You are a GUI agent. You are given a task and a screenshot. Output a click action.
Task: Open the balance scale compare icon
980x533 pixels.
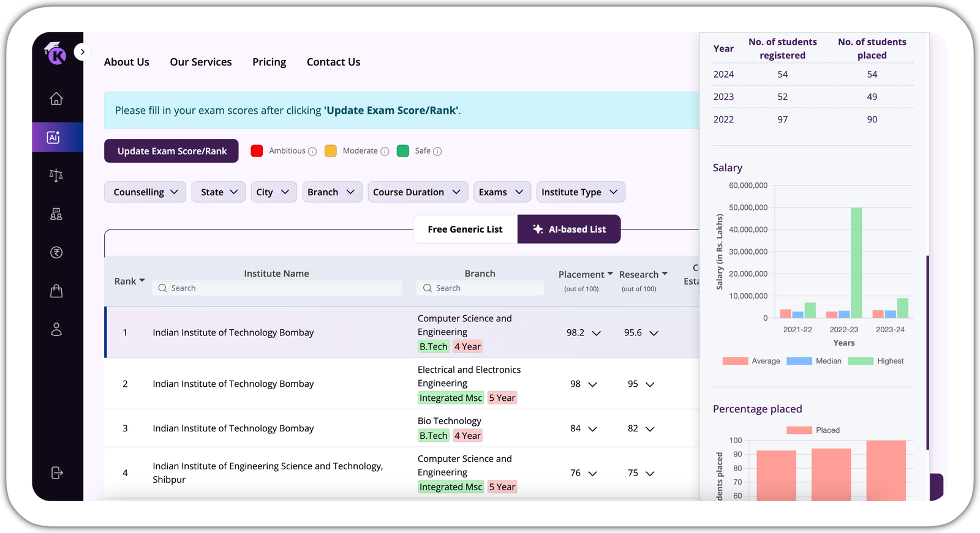click(56, 176)
